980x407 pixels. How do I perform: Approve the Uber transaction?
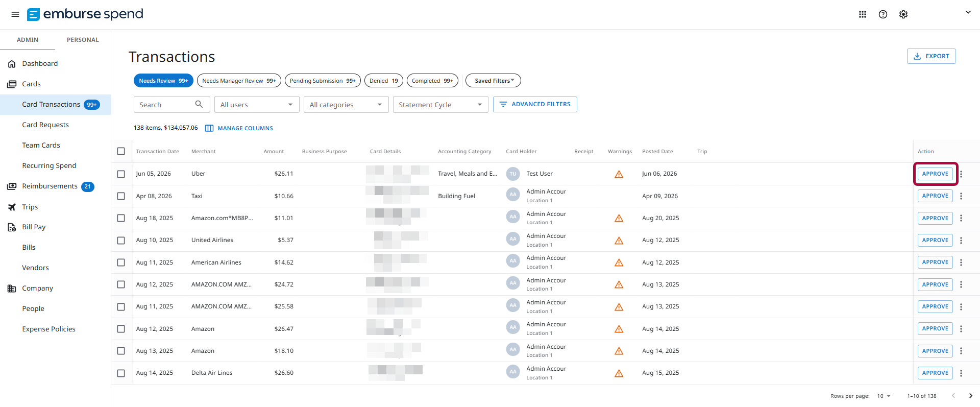point(935,174)
